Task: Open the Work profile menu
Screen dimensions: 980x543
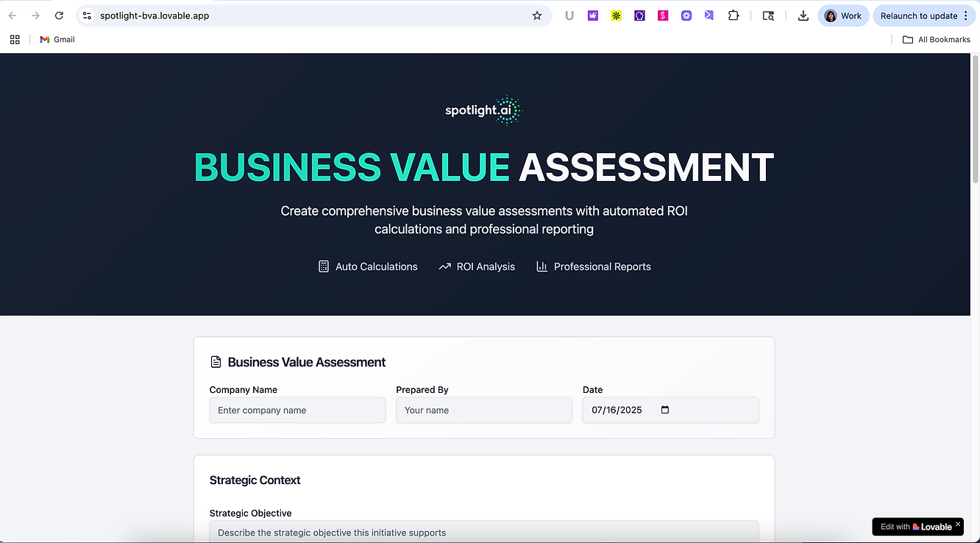Action: pos(843,15)
